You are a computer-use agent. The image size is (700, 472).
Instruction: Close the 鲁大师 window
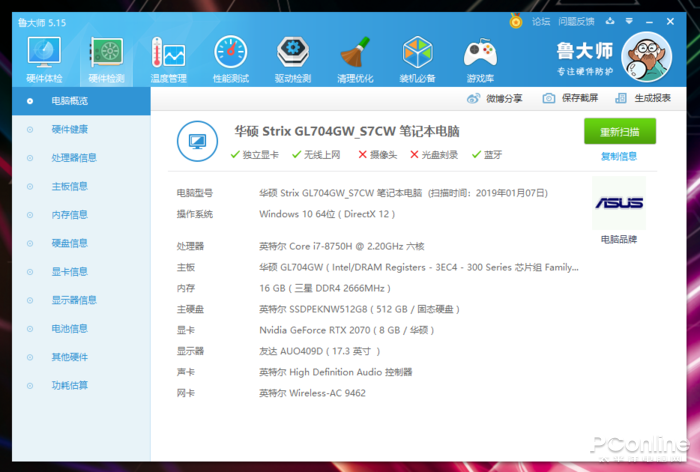point(670,21)
